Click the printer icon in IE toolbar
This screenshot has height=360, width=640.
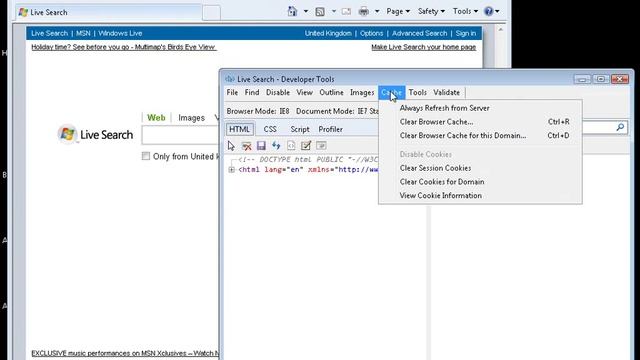click(x=364, y=11)
